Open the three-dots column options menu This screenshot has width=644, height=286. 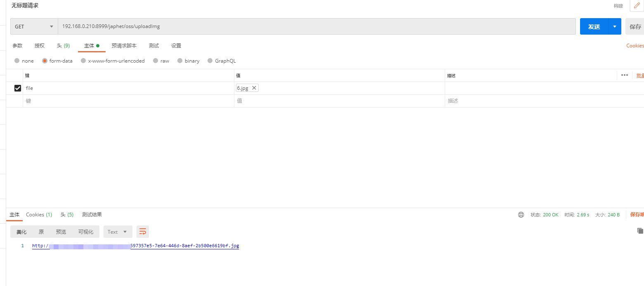coord(625,75)
